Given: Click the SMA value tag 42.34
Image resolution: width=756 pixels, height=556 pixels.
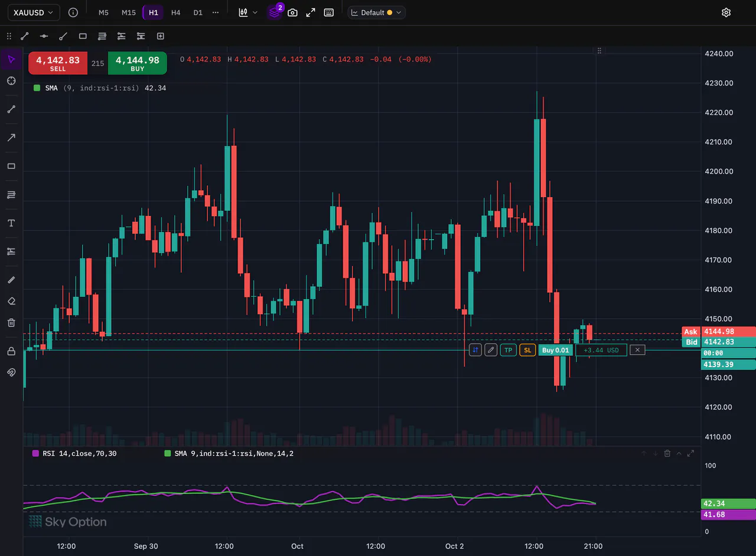Looking at the screenshot, I should [x=728, y=503].
